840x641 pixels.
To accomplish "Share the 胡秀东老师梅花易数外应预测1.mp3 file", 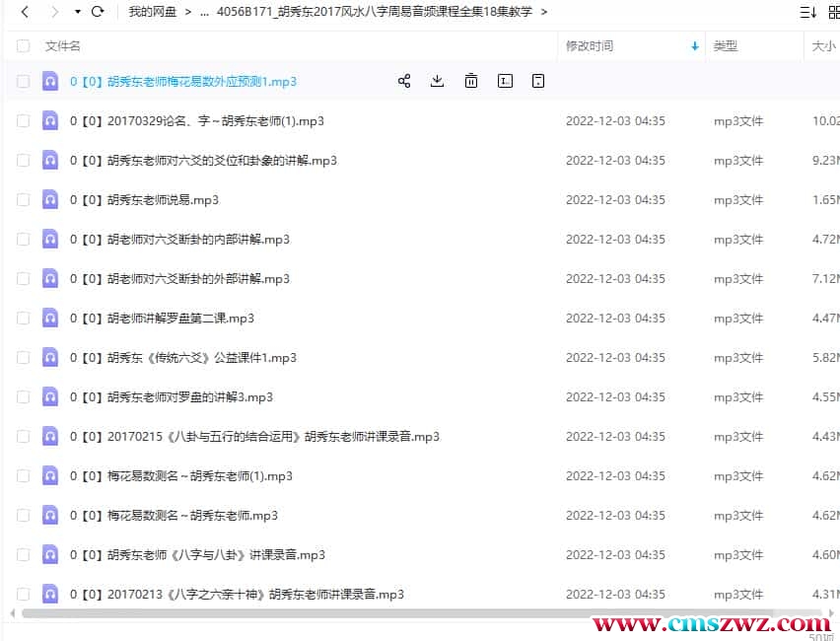I will (404, 81).
